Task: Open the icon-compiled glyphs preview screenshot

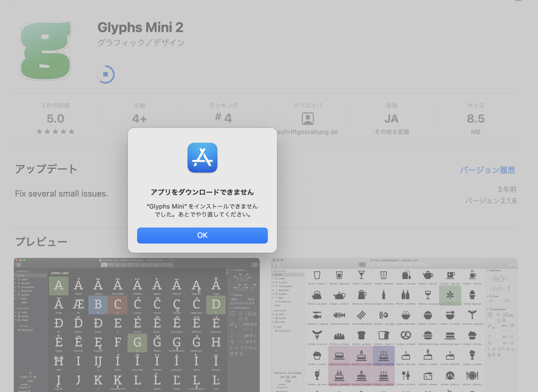Action: pyautogui.click(x=394, y=325)
